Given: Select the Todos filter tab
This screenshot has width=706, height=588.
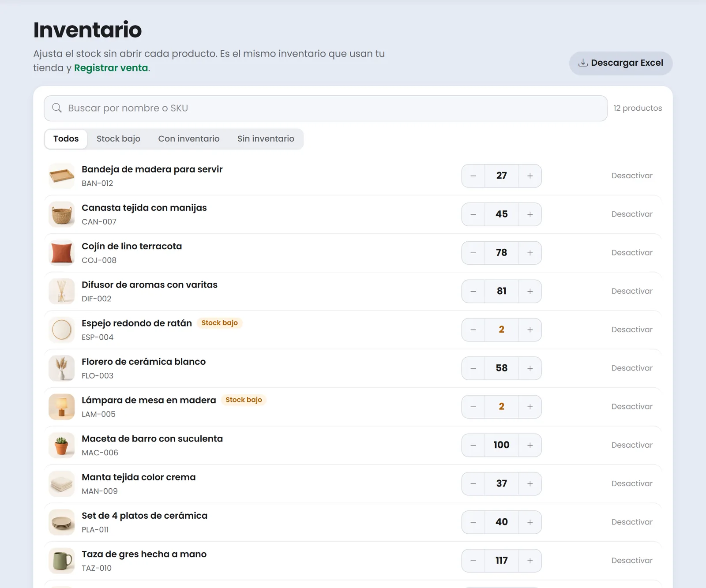Looking at the screenshot, I should coord(66,139).
